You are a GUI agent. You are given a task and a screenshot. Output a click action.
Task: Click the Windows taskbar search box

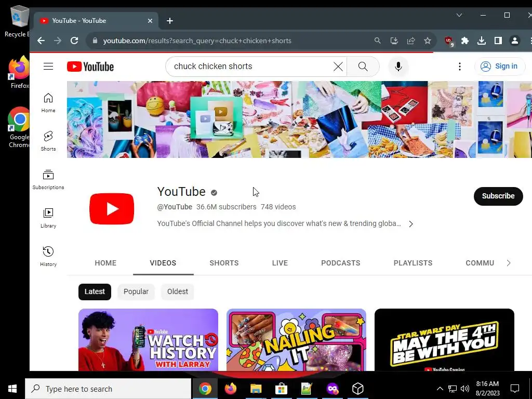[108, 389]
